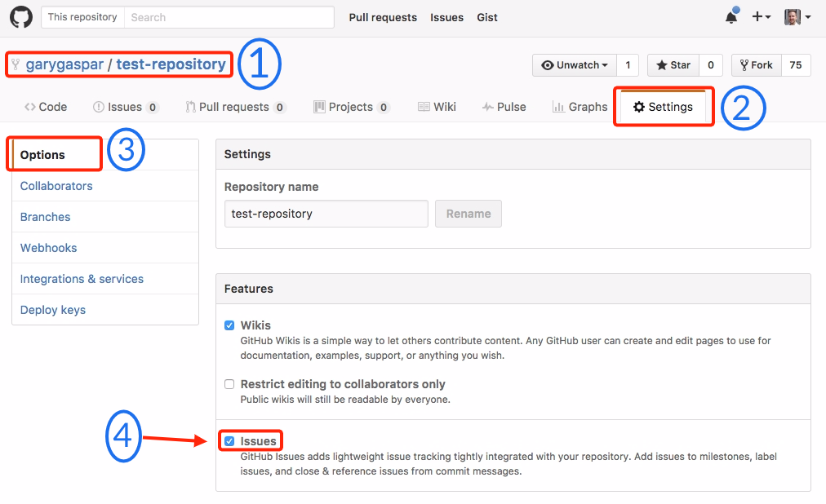The width and height of the screenshot is (826, 504).
Task: Switch to the Wiki tab
Action: pyautogui.click(x=437, y=107)
